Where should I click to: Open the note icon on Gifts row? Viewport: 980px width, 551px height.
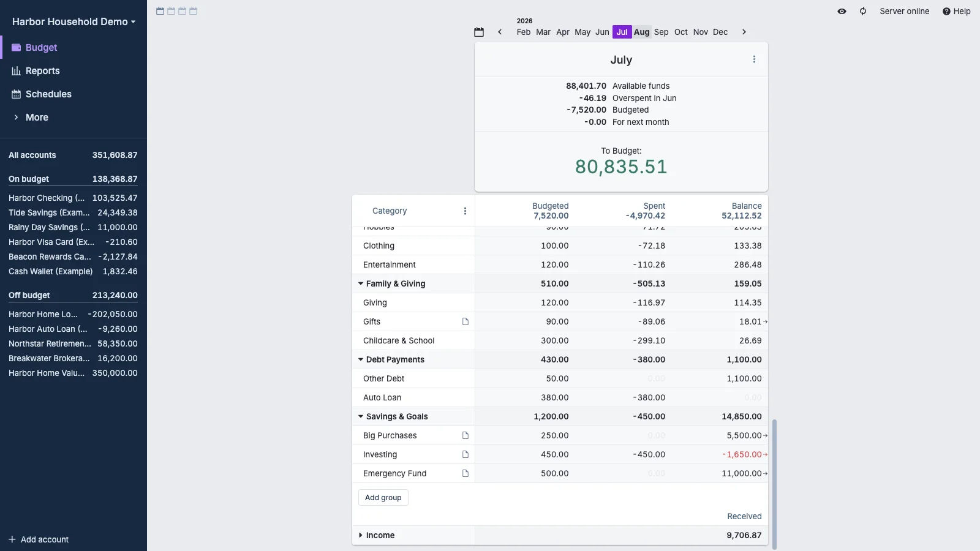466,321
